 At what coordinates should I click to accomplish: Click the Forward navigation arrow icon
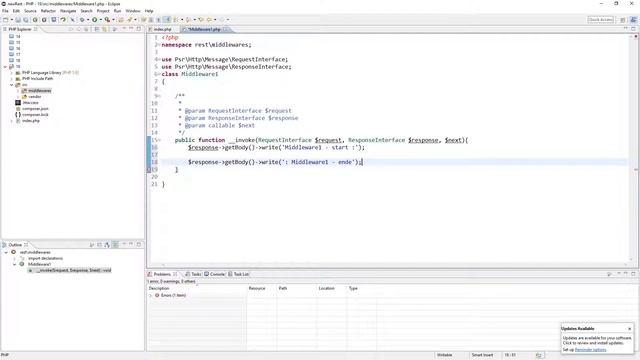[x=222, y=20]
